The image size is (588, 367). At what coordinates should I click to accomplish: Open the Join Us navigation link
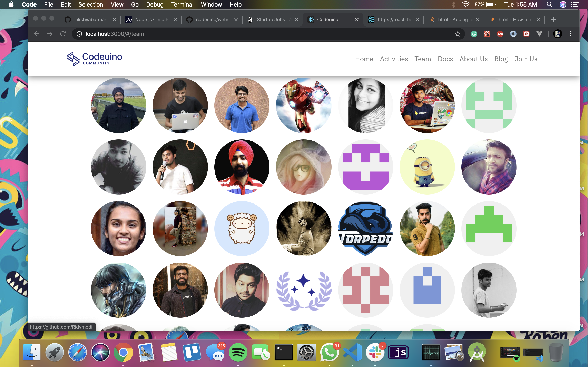(x=526, y=59)
